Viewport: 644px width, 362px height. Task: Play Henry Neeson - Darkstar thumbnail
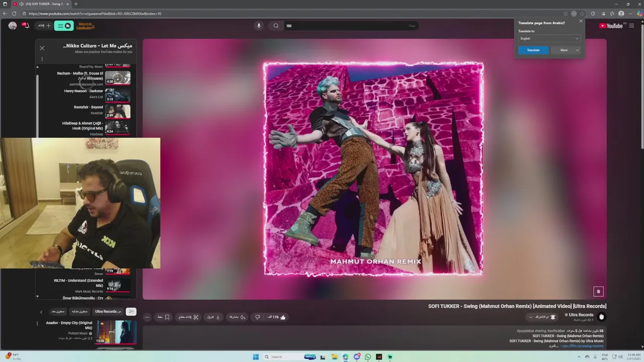(x=118, y=96)
